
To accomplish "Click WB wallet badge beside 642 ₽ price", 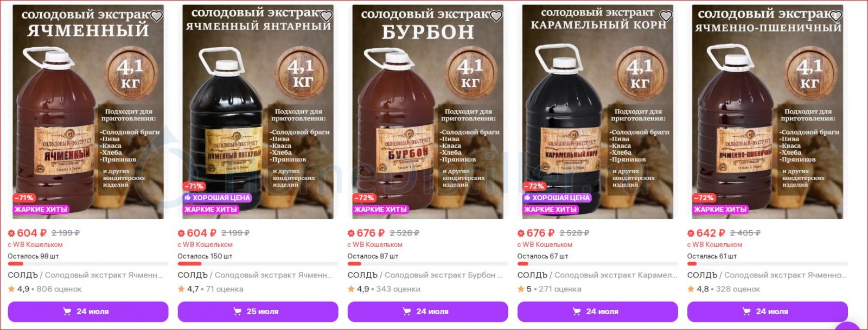I will (x=691, y=233).
